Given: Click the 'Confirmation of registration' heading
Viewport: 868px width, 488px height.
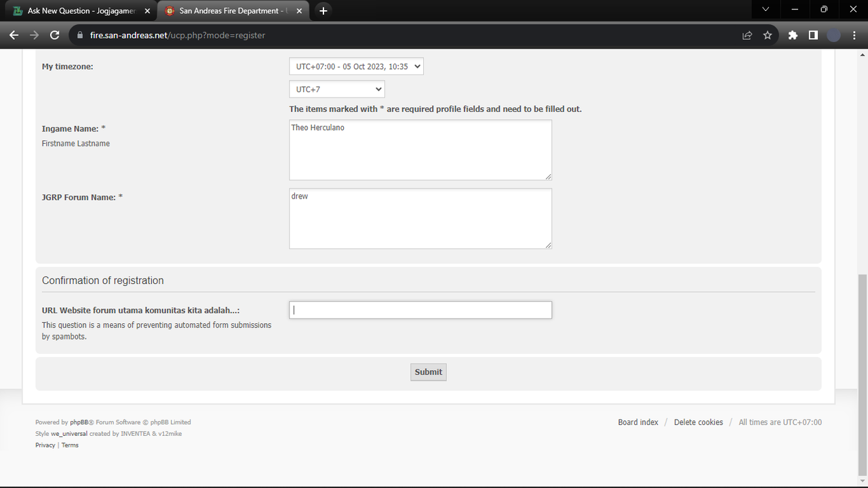Looking at the screenshot, I should (103, 281).
